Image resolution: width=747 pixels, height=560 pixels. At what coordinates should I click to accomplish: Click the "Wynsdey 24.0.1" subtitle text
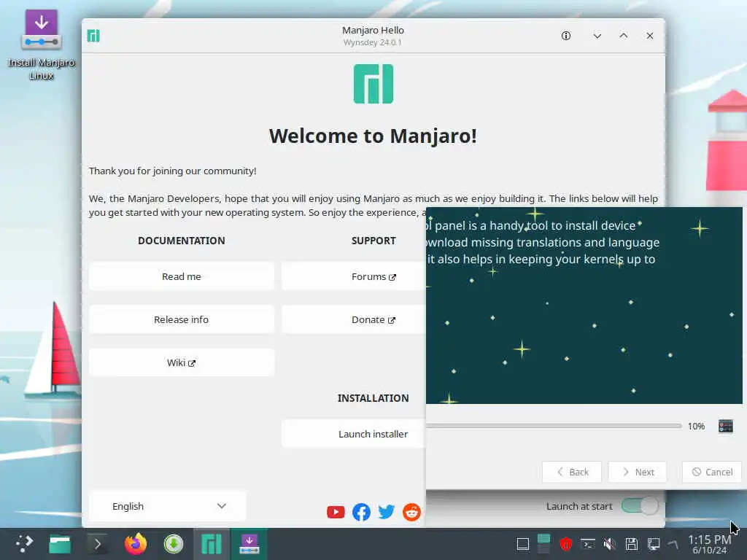click(373, 42)
